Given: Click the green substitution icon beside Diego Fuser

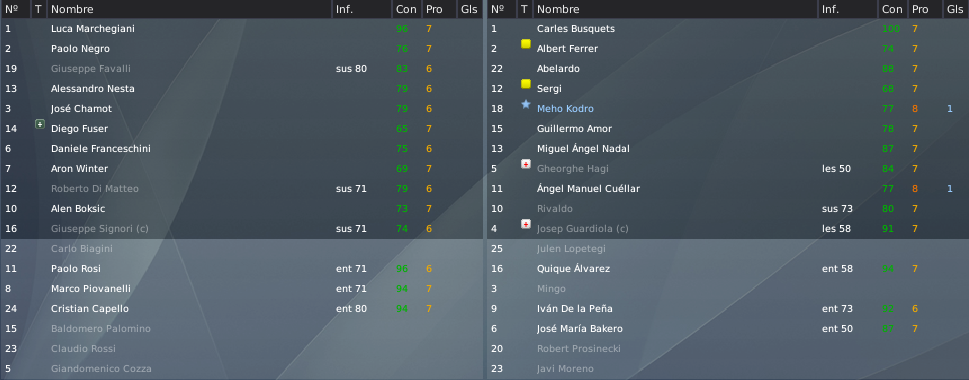Looking at the screenshot, I should pos(40,124).
